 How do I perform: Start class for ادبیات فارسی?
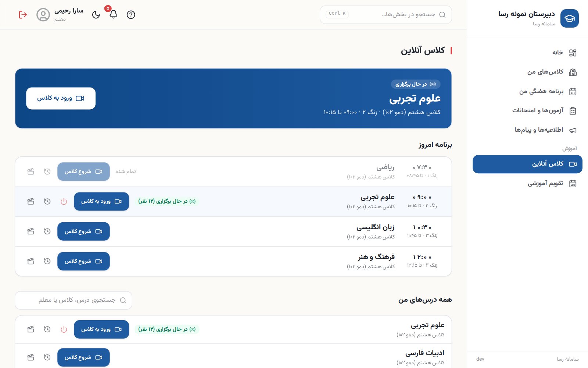click(x=83, y=357)
